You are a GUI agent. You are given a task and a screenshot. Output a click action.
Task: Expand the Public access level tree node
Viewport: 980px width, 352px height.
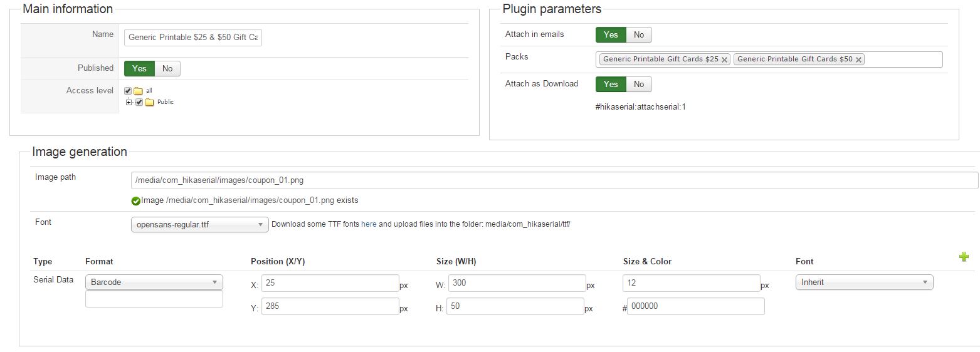129,102
